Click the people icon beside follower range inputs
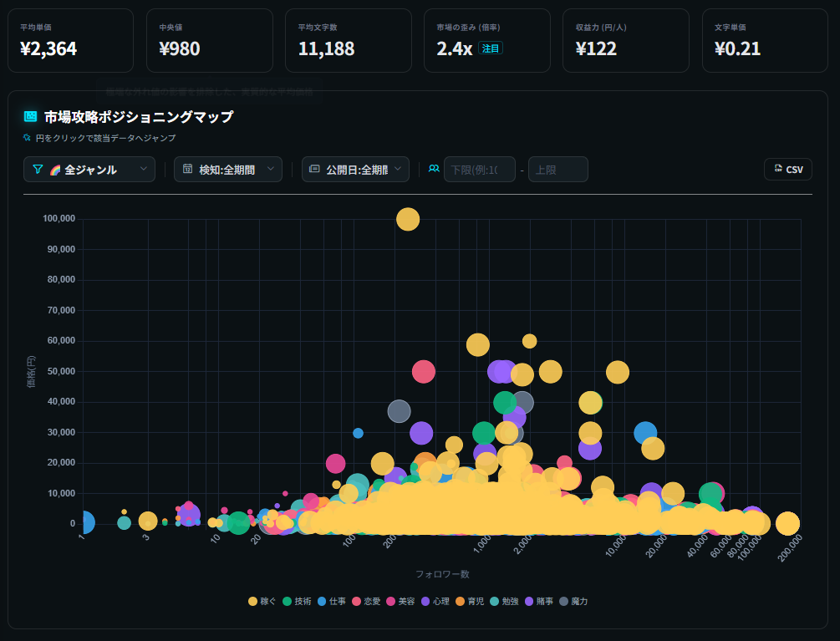The width and height of the screenshot is (840, 641). point(433,169)
